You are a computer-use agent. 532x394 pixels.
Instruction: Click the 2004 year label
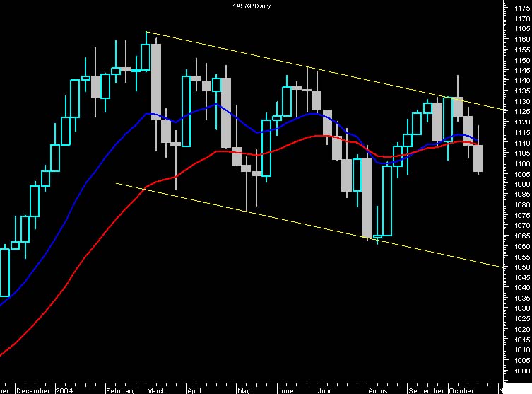tap(64, 390)
